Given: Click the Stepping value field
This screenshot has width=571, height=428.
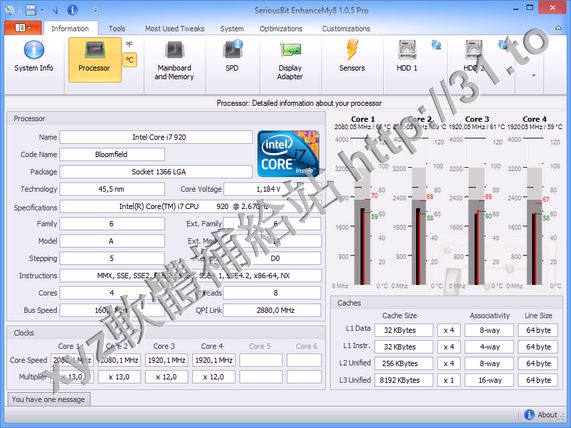Looking at the screenshot, I should pyautogui.click(x=112, y=258).
